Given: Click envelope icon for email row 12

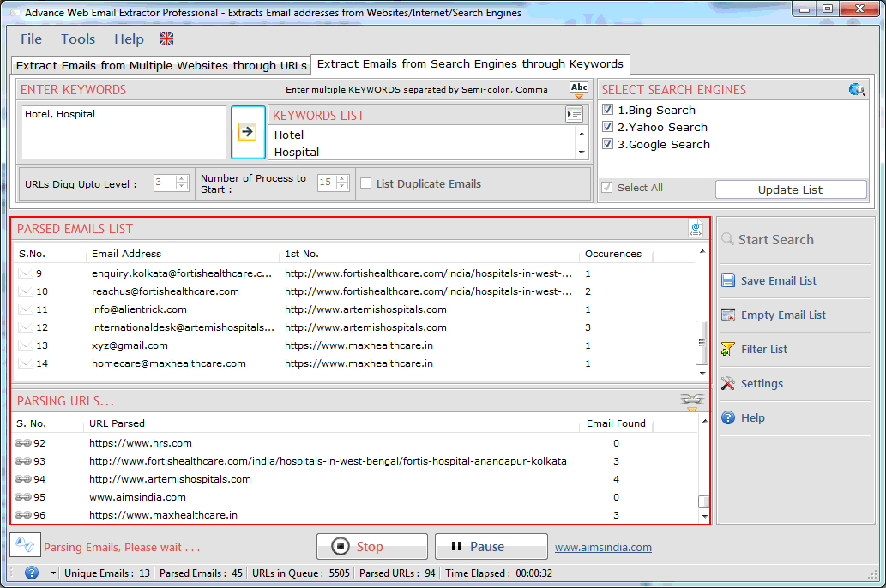Looking at the screenshot, I should point(26,327).
